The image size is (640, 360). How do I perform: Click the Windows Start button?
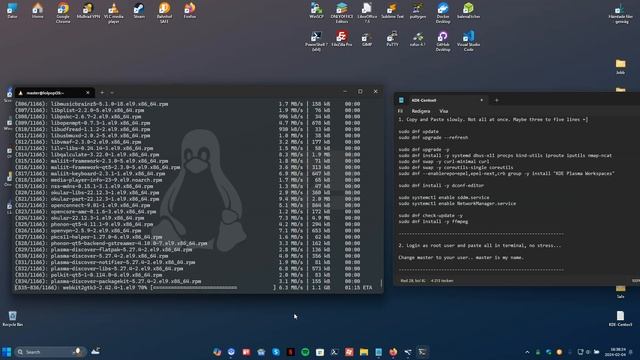pos(7,352)
